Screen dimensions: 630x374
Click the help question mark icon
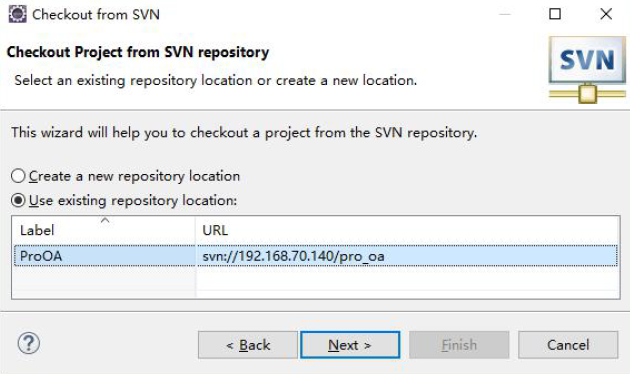(29, 343)
